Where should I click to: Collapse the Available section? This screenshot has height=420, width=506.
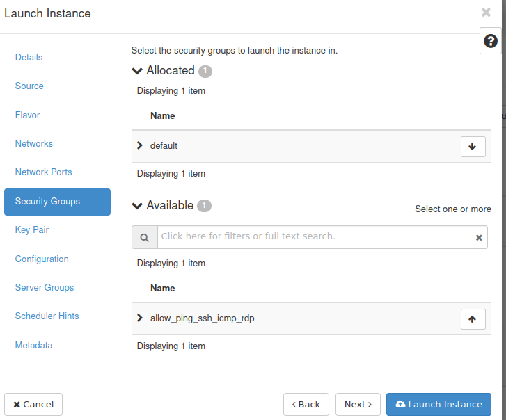click(x=137, y=206)
